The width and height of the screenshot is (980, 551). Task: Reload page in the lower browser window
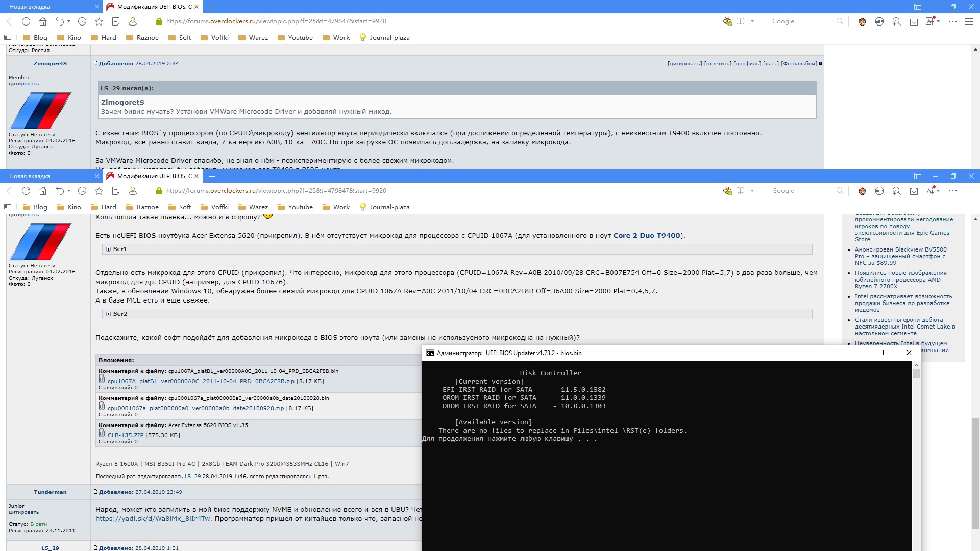[x=26, y=191]
